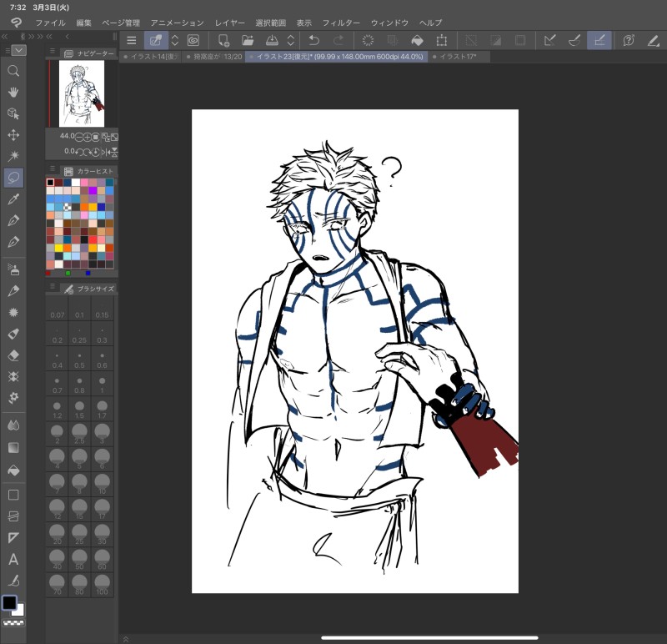Open Brush Size palette menu lines
This screenshot has width=667, height=644.
[52, 286]
